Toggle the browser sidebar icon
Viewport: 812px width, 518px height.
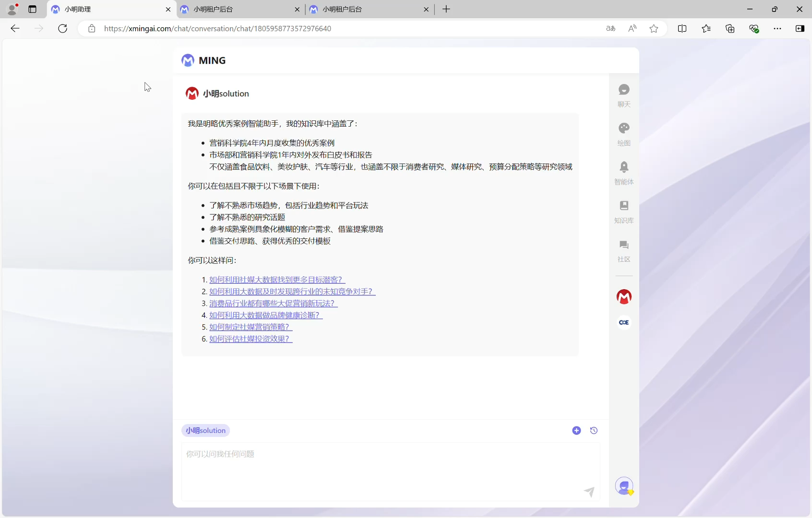click(x=800, y=29)
